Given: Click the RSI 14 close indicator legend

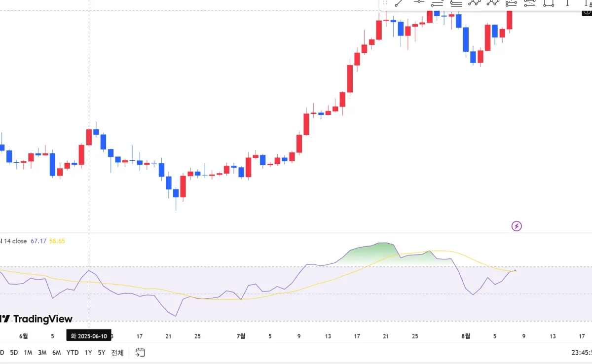Looking at the screenshot, I should point(13,241).
